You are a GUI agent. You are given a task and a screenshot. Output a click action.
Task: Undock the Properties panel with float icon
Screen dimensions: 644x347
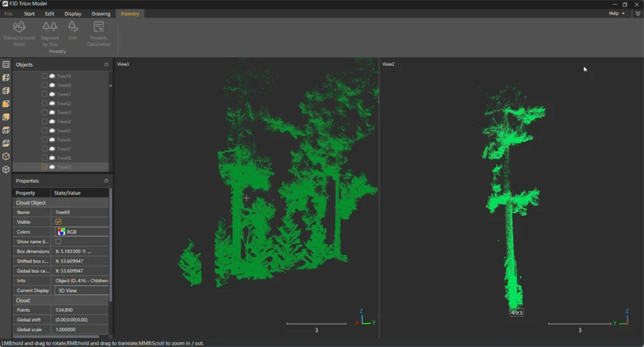click(x=106, y=181)
